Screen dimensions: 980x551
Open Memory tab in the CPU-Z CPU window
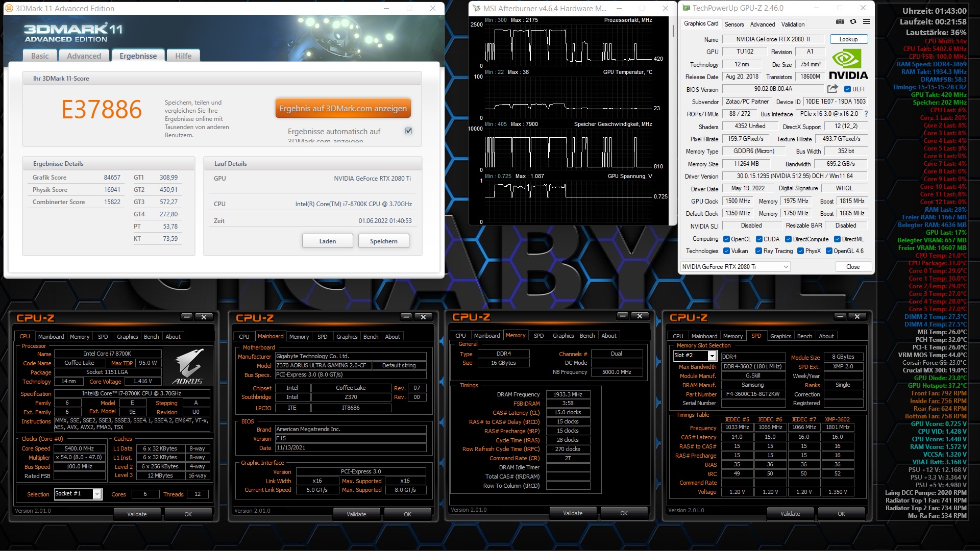tap(80, 337)
